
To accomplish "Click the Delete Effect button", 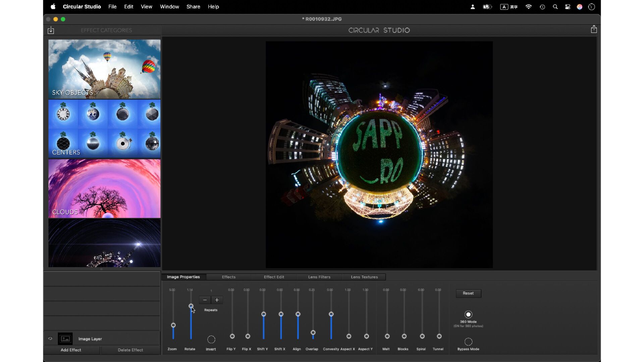I will 130,350.
